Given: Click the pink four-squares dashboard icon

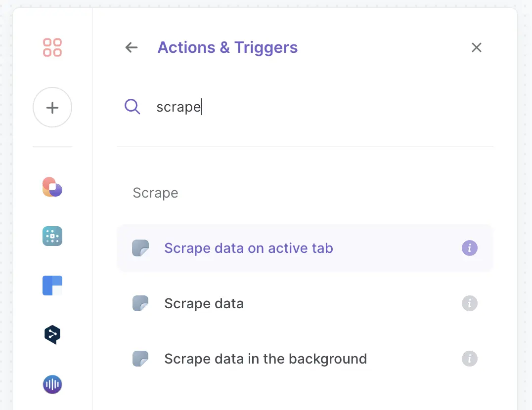Looking at the screenshot, I should [x=52, y=47].
